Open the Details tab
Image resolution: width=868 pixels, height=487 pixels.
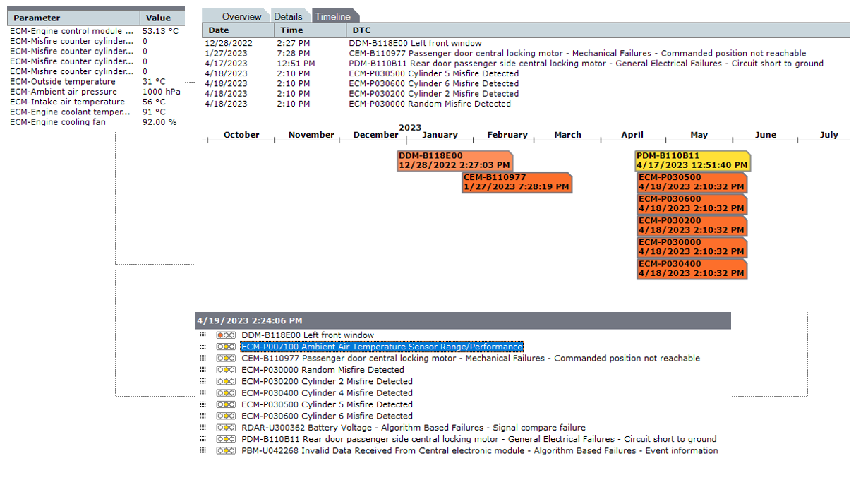pyautogui.click(x=288, y=17)
